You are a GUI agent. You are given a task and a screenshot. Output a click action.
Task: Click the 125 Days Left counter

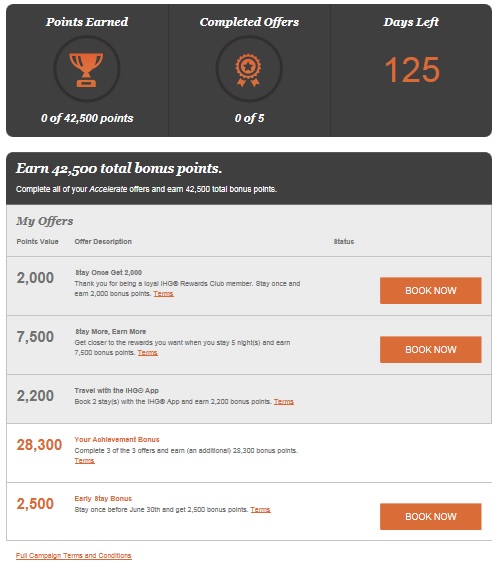[x=412, y=70]
